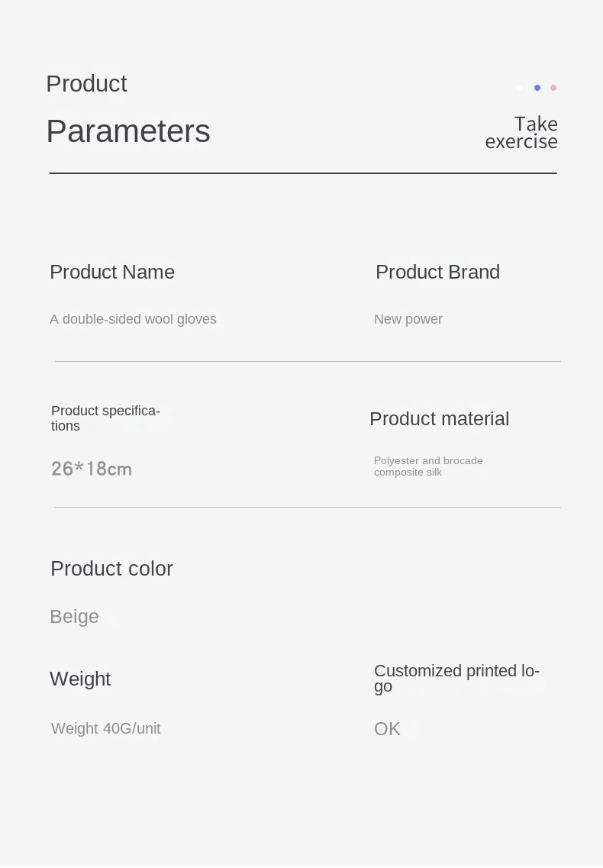This screenshot has width=603, height=868.
Task: Select the "Product material" label
Action: [x=439, y=418]
